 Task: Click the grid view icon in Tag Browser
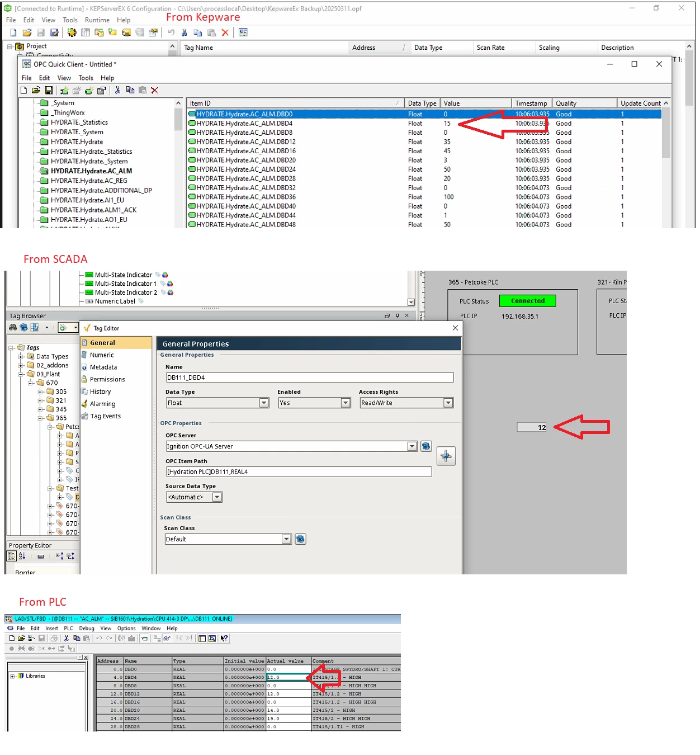pos(34,327)
